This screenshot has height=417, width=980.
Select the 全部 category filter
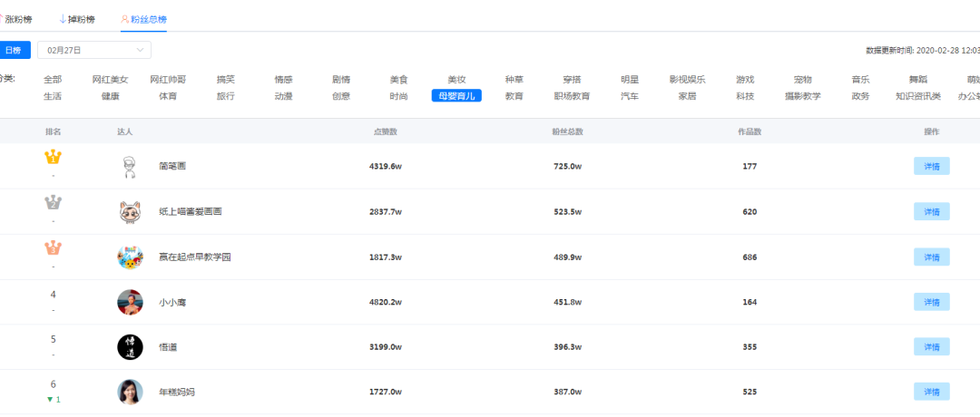(53, 80)
